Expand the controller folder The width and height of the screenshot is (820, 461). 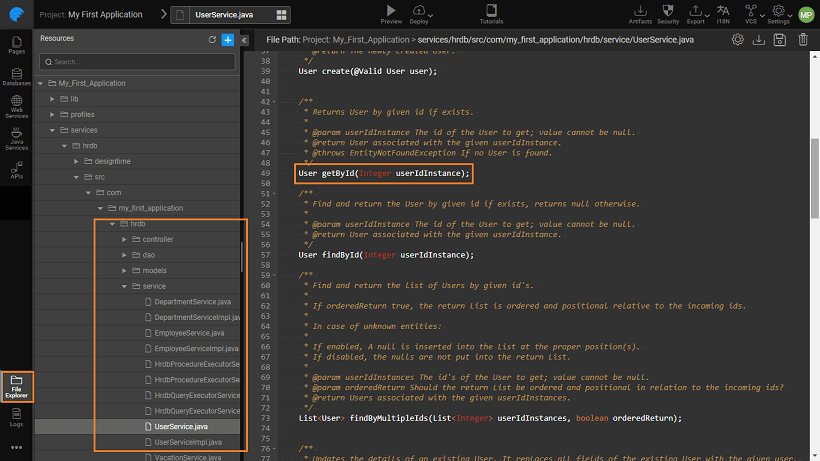(125, 239)
